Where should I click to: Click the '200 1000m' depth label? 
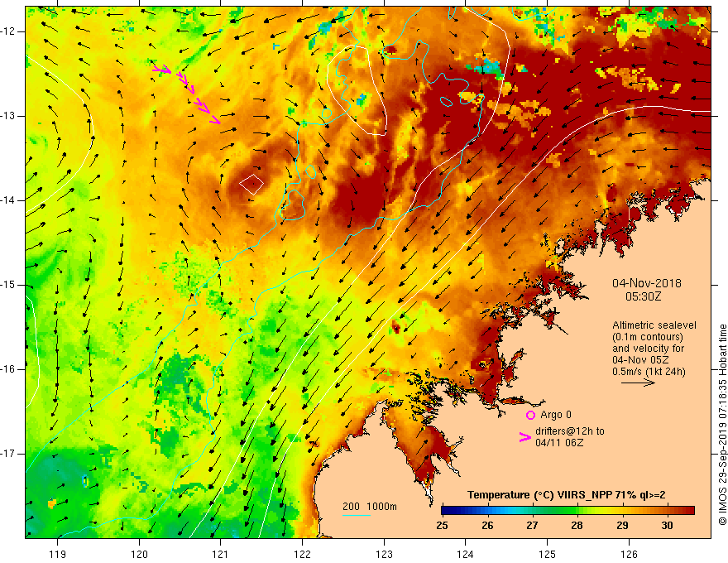pyautogui.click(x=370, y=507)
